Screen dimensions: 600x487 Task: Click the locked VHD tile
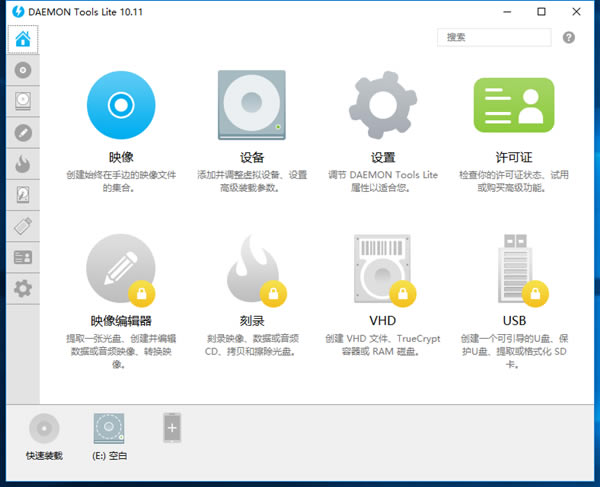382,267
